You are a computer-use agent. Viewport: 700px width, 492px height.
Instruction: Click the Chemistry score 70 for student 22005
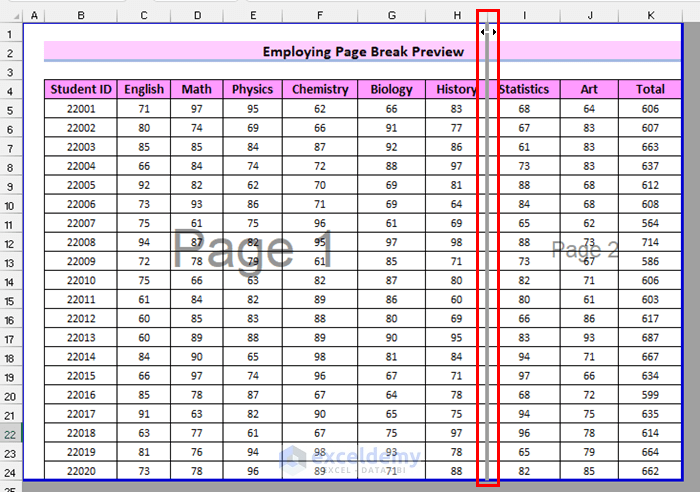point(320,185)
